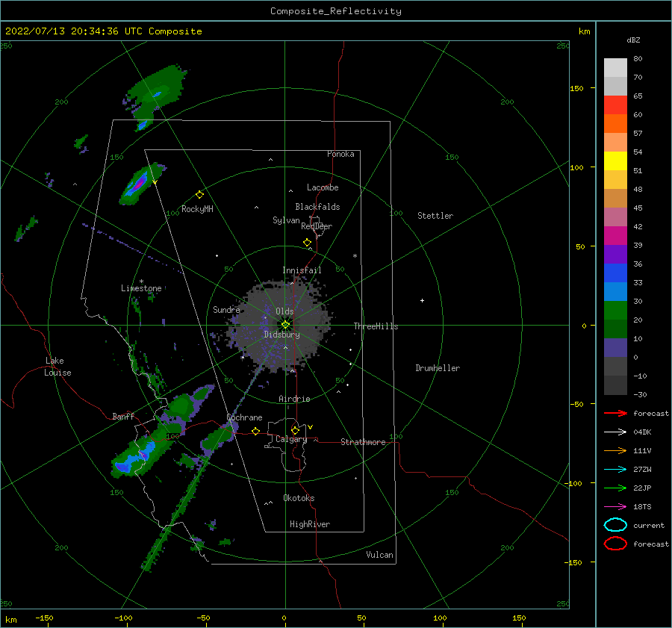Pick the light gray 70-80 dBZ swatch
The height and width of the screenshot is (628, 672).
[x=615, y=67]
